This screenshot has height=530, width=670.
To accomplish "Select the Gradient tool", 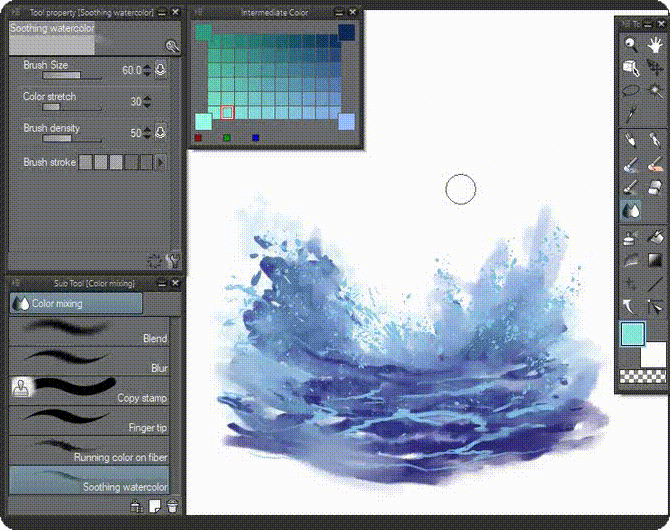I will 655,260.
